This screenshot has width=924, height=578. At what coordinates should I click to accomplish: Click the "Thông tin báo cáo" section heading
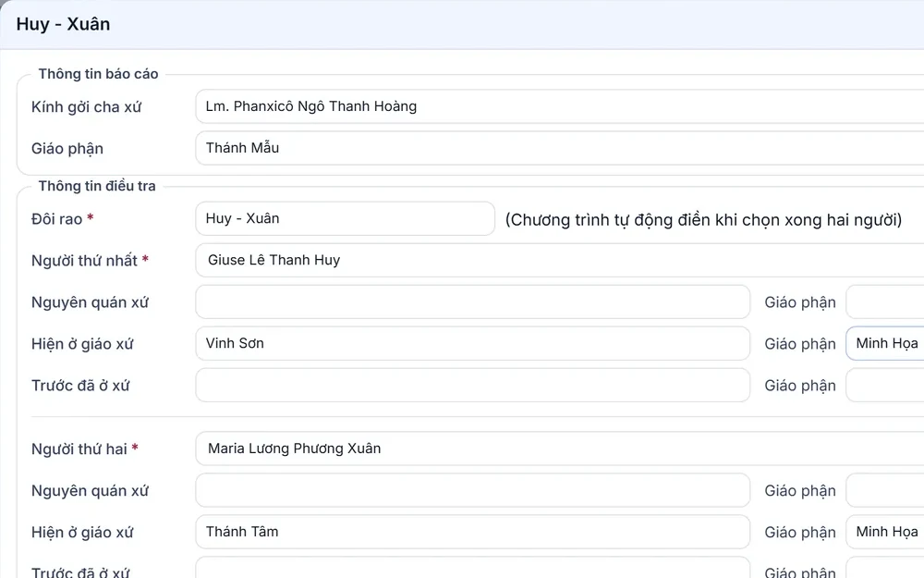coord(99,74)
